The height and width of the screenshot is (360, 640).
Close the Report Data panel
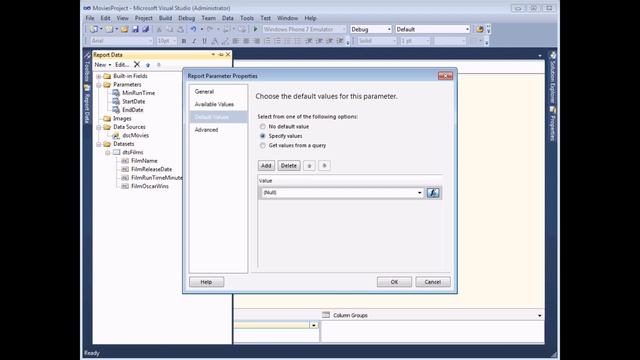[228, 55]
